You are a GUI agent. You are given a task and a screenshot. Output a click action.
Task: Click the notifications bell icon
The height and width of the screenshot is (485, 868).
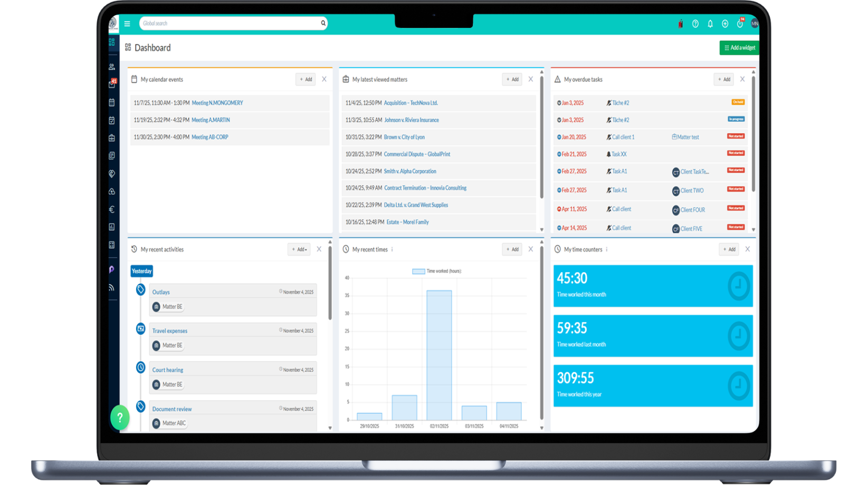[x=710, y=24]
